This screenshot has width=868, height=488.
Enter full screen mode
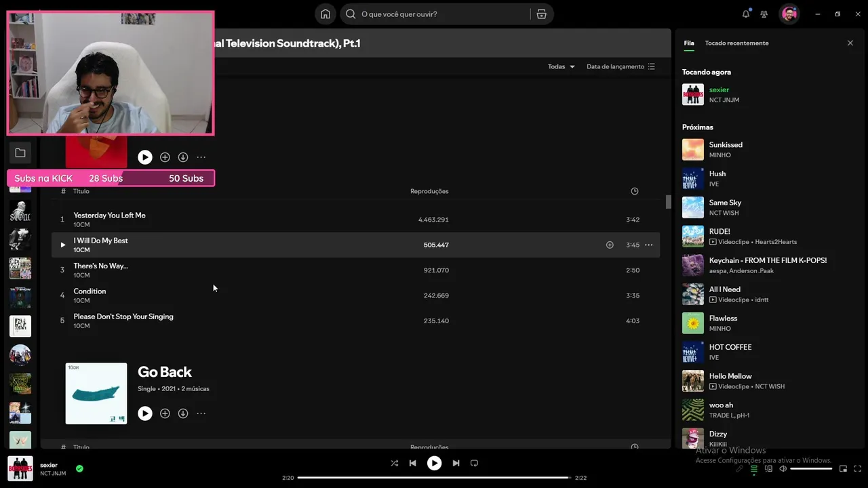pyautogui.click(x=858, y=468)
